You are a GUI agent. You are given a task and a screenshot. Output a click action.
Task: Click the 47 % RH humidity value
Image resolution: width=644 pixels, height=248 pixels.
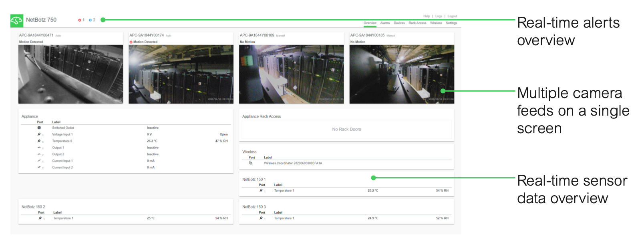(221, 141)
